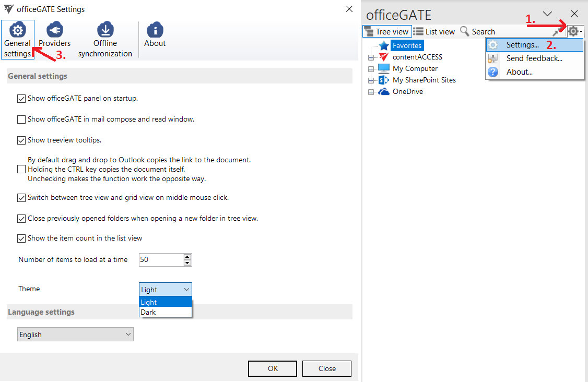This screenshot has height=382, width=588.
Task: Disable Show officeGATE panel on startup
Action: (x=21, y=98)
